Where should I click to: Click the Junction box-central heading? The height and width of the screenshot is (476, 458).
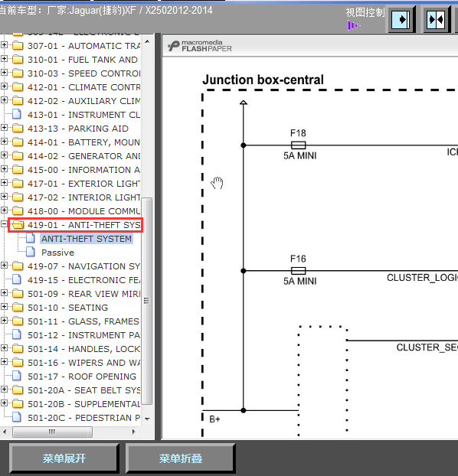pos(263,80)
